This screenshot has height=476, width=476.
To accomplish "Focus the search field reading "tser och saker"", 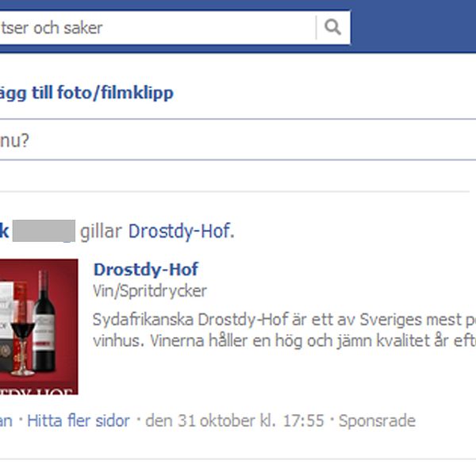I will pos(157,28).
